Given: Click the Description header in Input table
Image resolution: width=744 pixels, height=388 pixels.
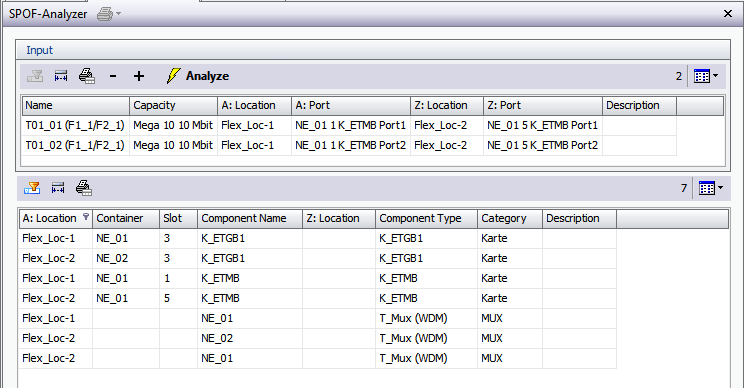Looking at the screenshot, I should (640, 105).
